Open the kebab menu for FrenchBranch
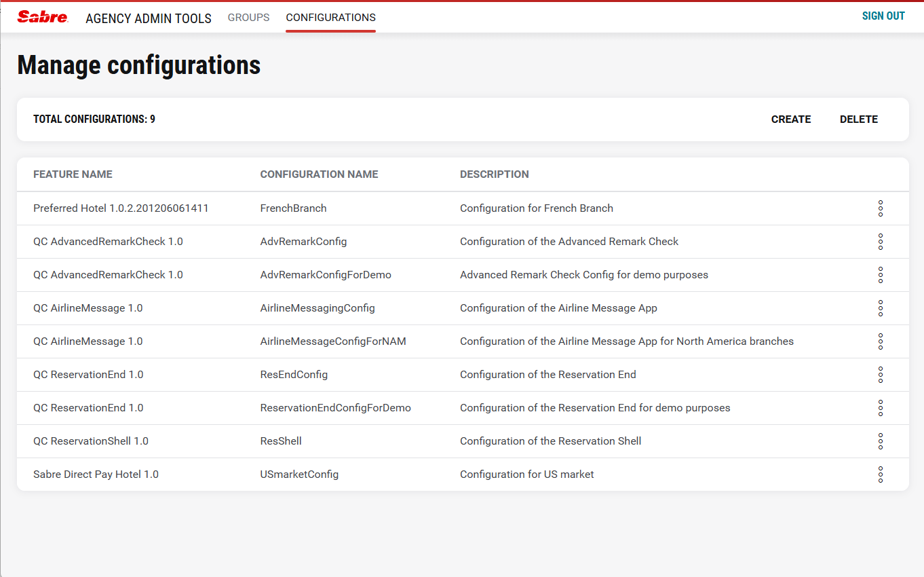924x577 pixels. pos(881,208)
